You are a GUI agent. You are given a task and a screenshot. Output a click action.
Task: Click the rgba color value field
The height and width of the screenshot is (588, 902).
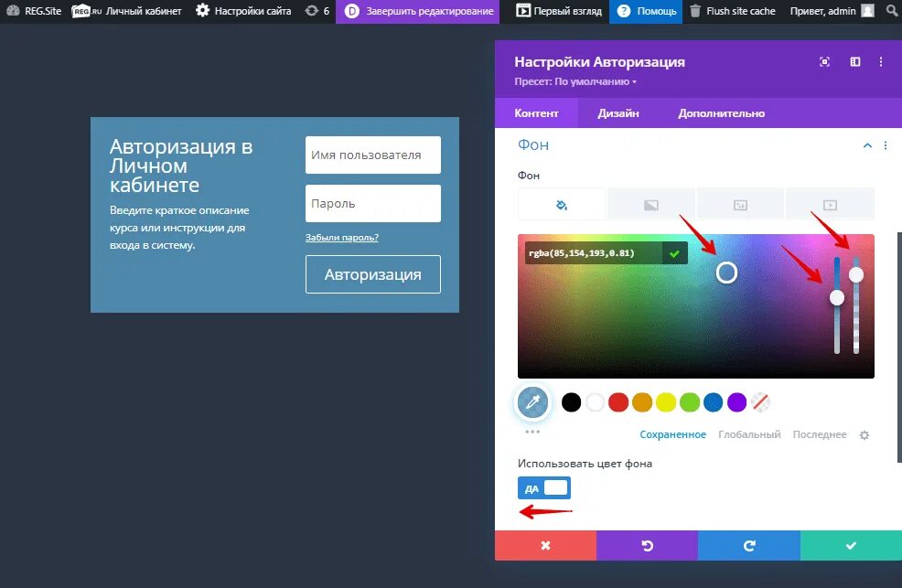[x=593, y=253]
